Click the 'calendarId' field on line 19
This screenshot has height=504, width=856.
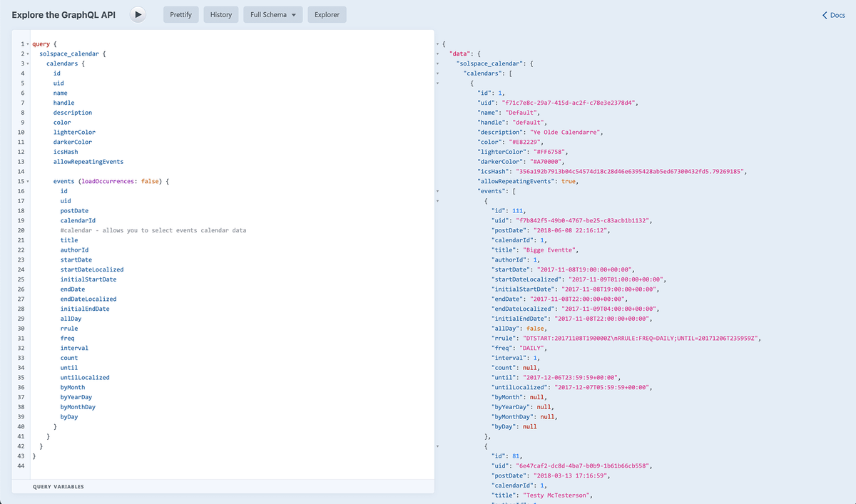click(78, 221)
